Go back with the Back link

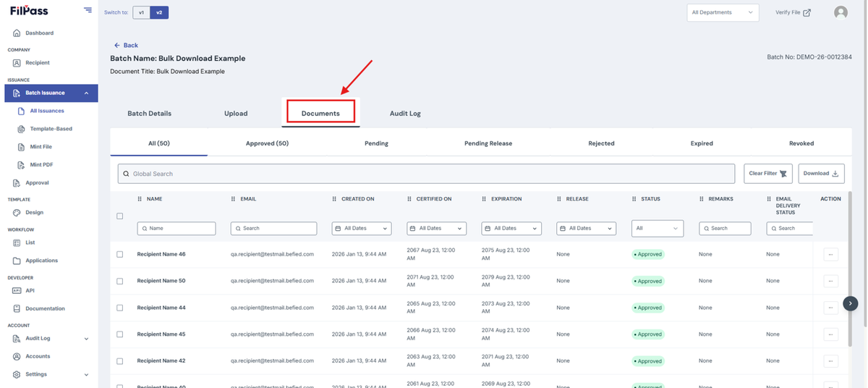[x=126, y=45]
